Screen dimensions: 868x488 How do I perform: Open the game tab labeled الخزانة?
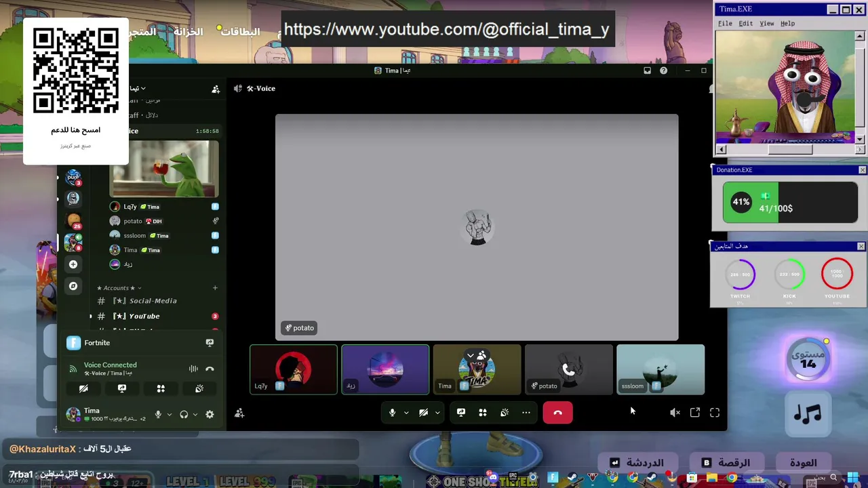coord(188,32)
